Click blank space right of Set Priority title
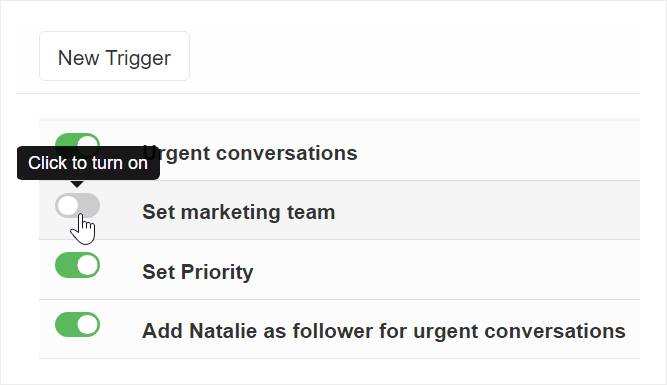 (x=447, y=270)
